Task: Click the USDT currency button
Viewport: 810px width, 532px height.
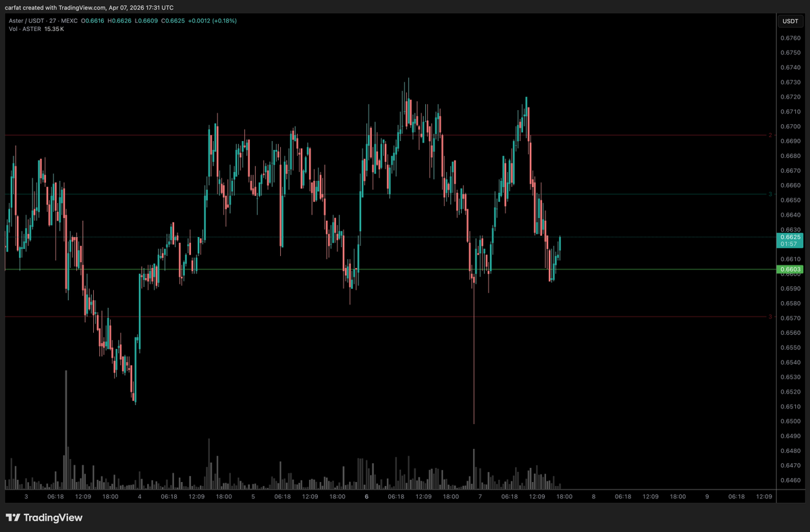Action: (790, 21)
